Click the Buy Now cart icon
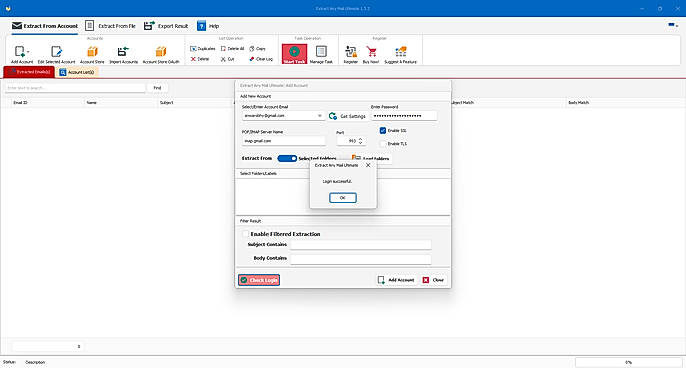This screenshot has width=686, height=368. coord(371,54)
